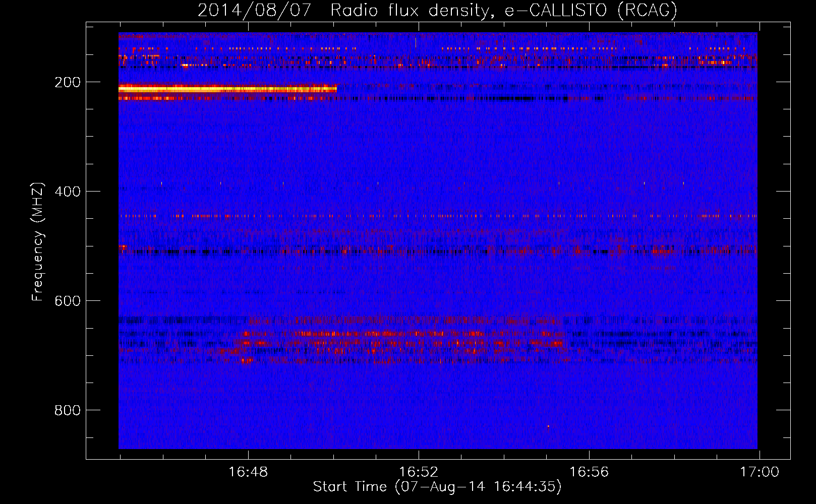Screen dimensions: 816x504
Task: Click the 200 frequency tick label
Action: point(68,82)
